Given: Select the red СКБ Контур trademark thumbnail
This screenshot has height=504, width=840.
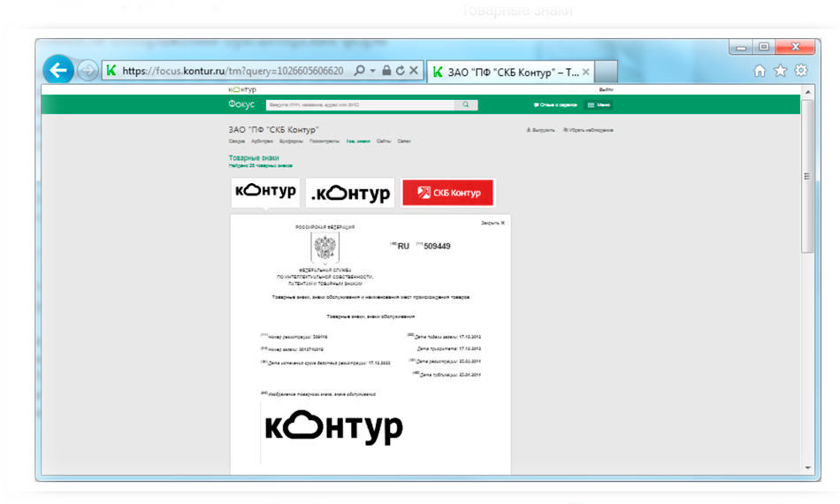Looking at the screenshot, I should tap(448, 192).
